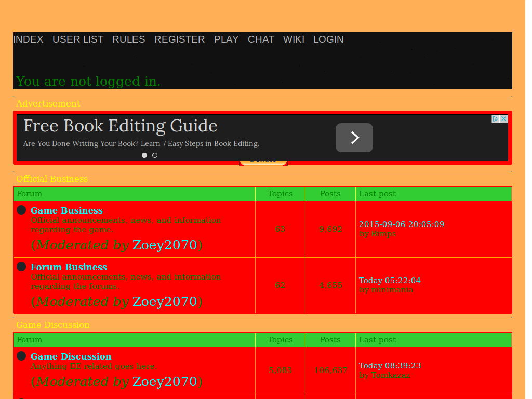Open the Game Business forum link
The image size is (532, 399).
coord(66,210)
